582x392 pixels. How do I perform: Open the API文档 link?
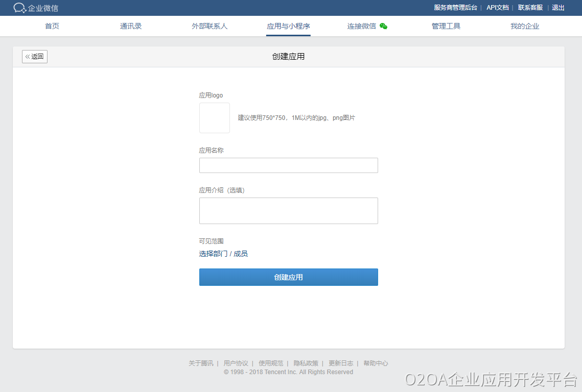(497, 8)
